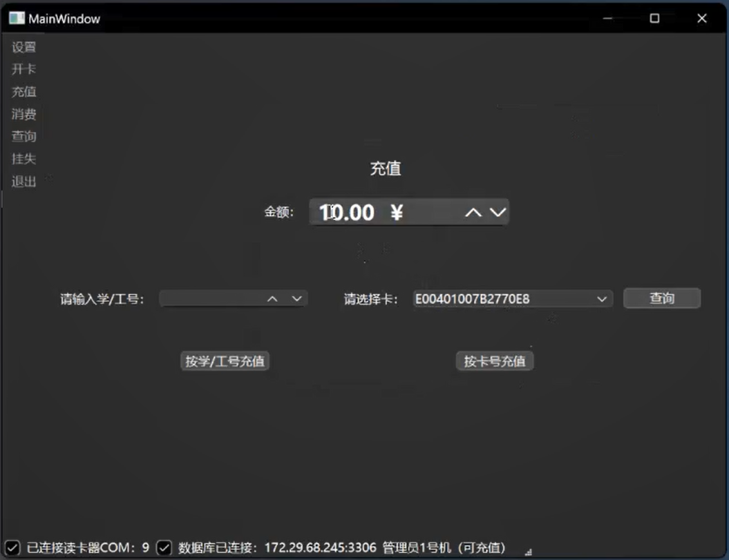This screenshot has height=560, width=729.
Task: Maximize the MainWindow window
Action: click(654, 19)
